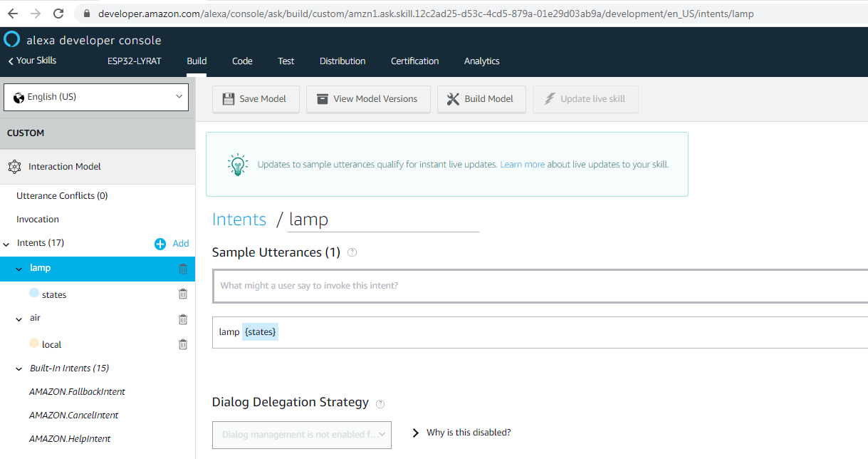Click the Dialog Delegation Strategy help icon
The image size is (868, 459).
click(x=380, y=403)
